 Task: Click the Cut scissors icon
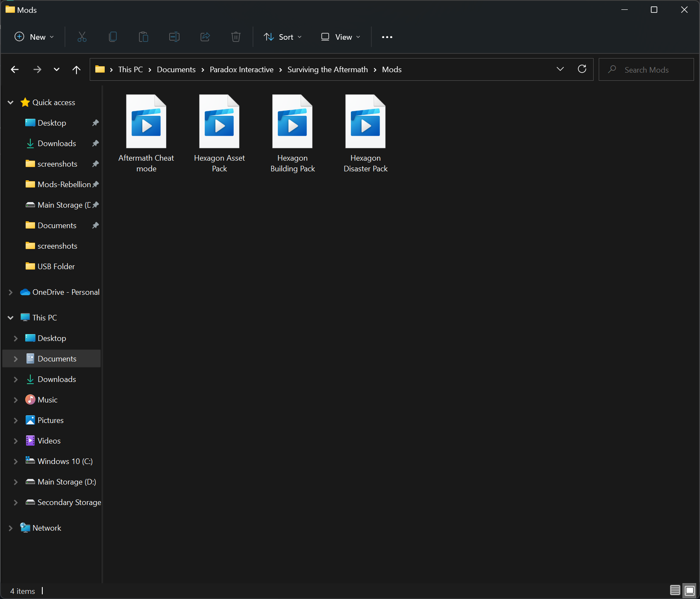[82, 37]
